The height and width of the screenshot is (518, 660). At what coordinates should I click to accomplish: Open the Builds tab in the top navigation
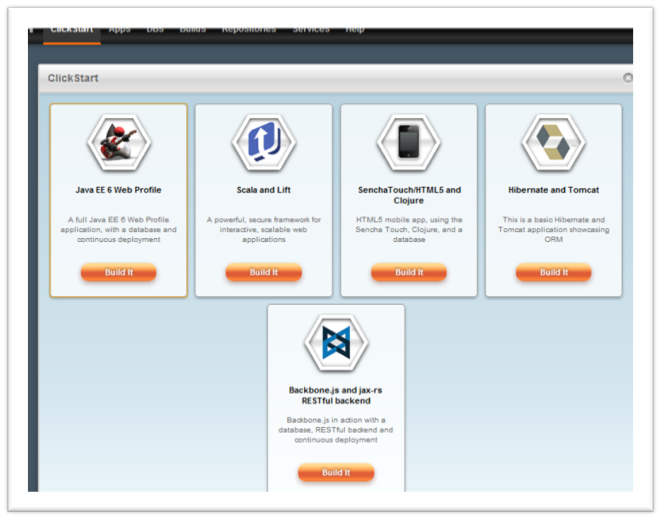point(193,30)
